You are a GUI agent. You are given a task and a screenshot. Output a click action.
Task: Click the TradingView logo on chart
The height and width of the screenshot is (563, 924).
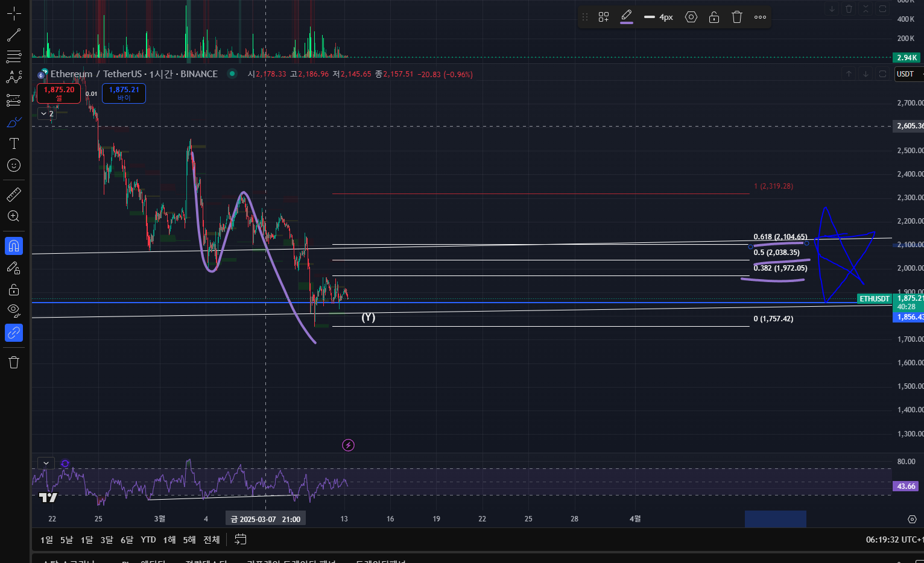click(48, 497)
